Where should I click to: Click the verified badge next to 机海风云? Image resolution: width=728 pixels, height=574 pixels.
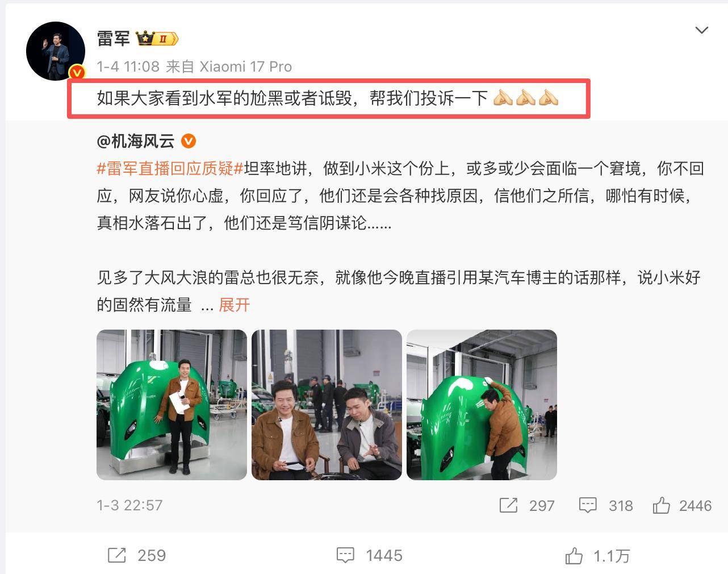[x=189, y=140]
